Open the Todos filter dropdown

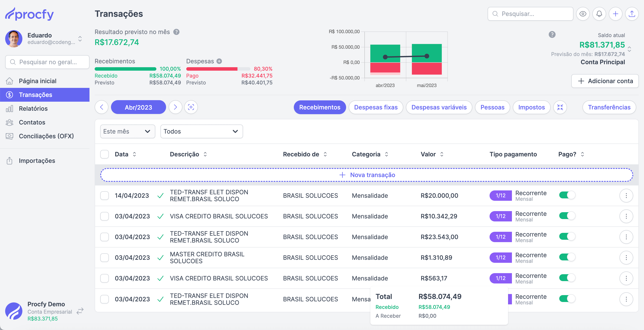coord(202,131)
